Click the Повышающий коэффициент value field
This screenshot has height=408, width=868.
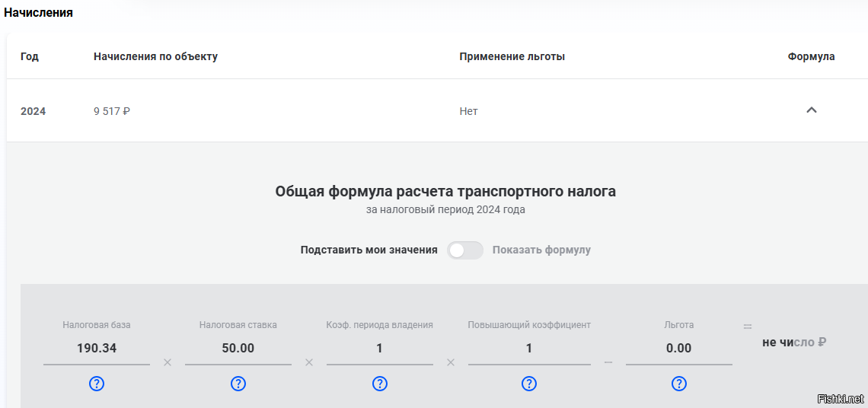coord(529,349)
